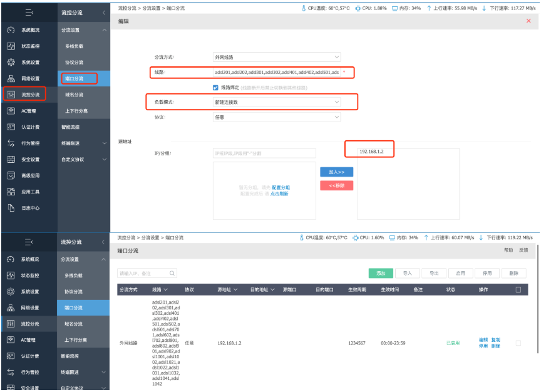Select 端口分流 in upper screenshot submenu
The width and height of the screenshot is (546, 392).
(74, 79)
